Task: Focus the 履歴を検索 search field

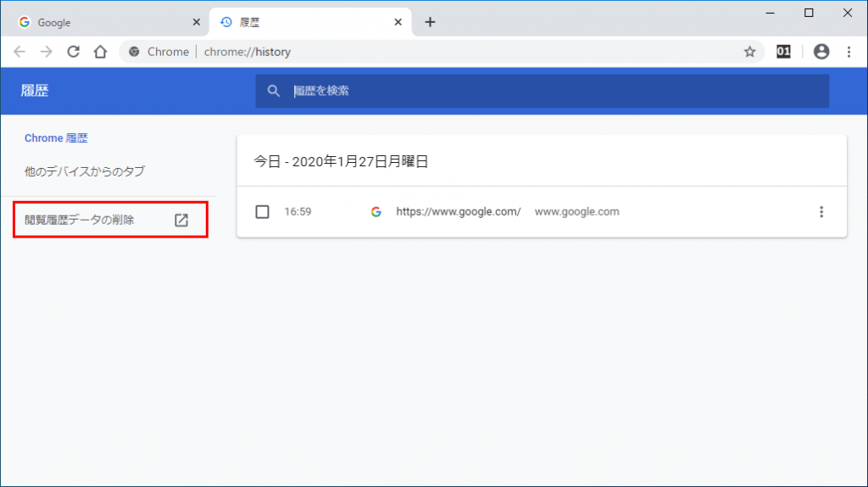Action: [x=542, y=91]
